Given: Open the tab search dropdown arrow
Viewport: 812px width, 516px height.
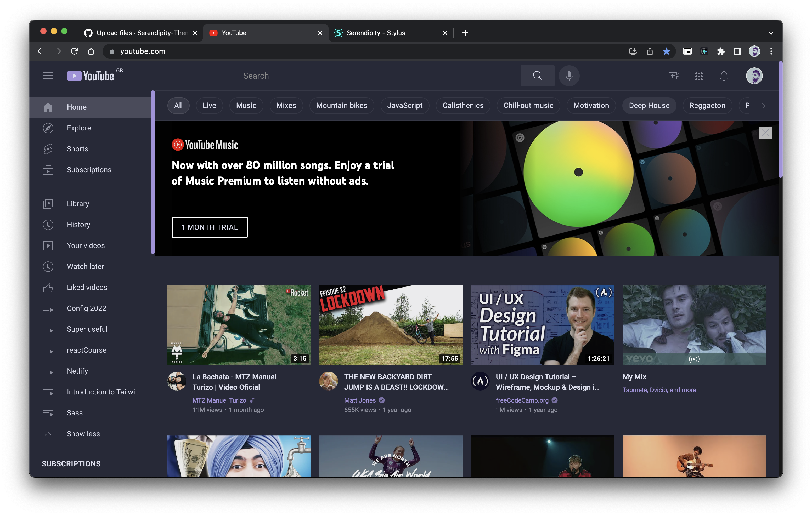Looking at the screenshot, I should (771, 33).
